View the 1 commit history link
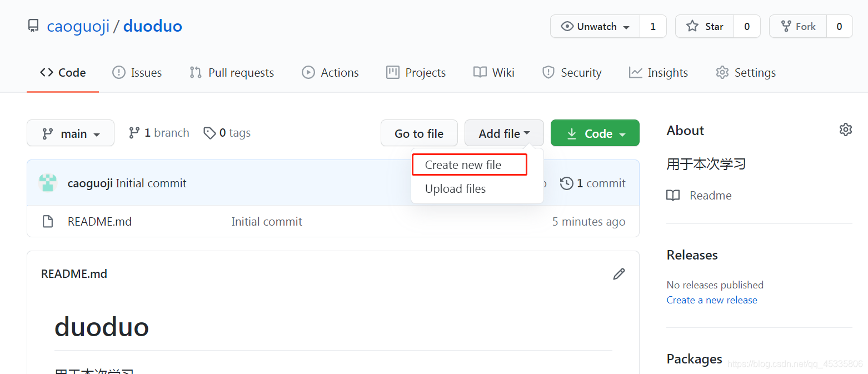The height and width of the screenshot is (374, 868). [592, 183]
